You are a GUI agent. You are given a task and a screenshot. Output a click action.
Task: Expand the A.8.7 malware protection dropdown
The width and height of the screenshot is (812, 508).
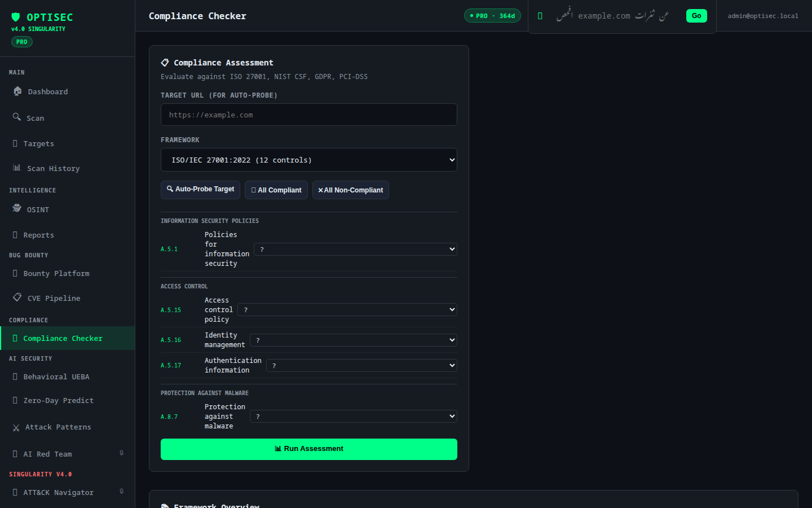(x=354, y=417)
